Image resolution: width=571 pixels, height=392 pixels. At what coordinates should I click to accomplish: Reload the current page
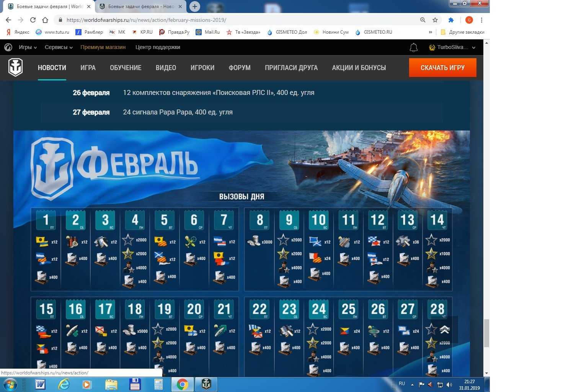pos(33,20)
